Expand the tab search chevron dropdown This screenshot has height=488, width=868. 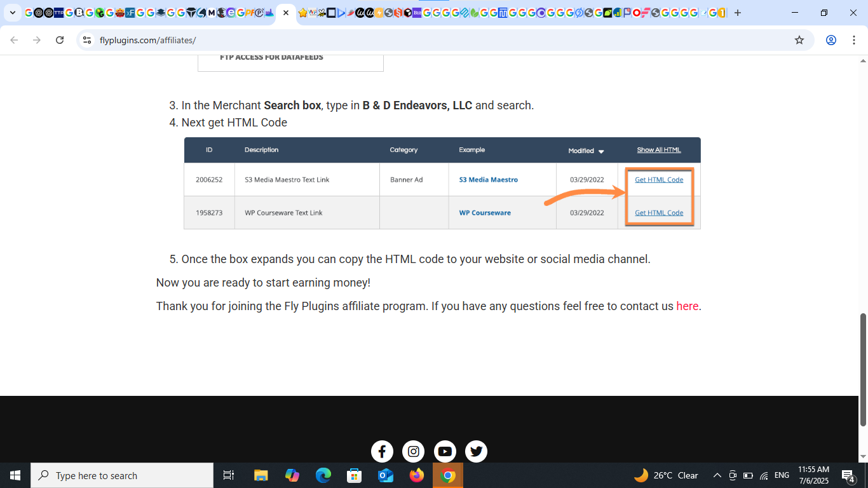(x=13, y=13)
